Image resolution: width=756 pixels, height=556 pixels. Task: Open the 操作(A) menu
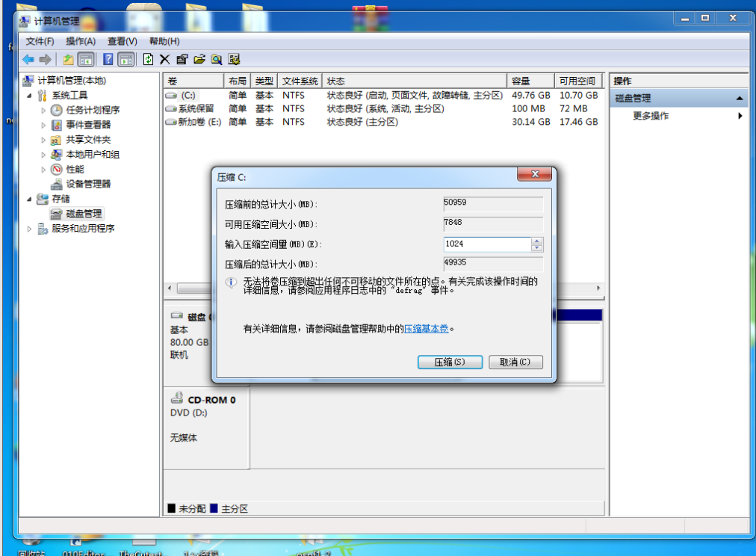tap(81, 41)
